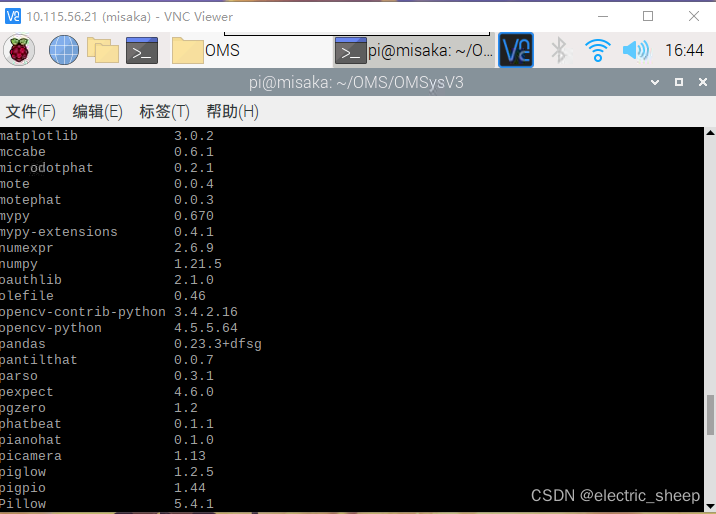
Task: Open the Bluetooth tray menu
Action: click(559, 50)
